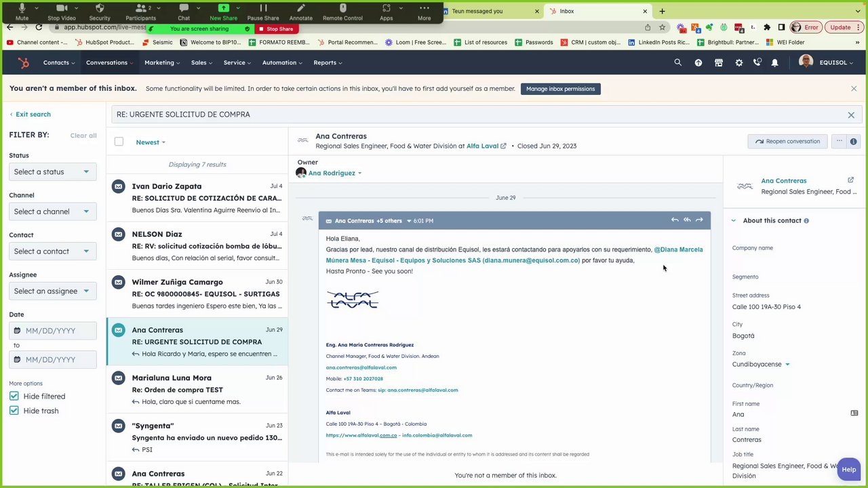Clear the search query with the X

click(851, 115)
